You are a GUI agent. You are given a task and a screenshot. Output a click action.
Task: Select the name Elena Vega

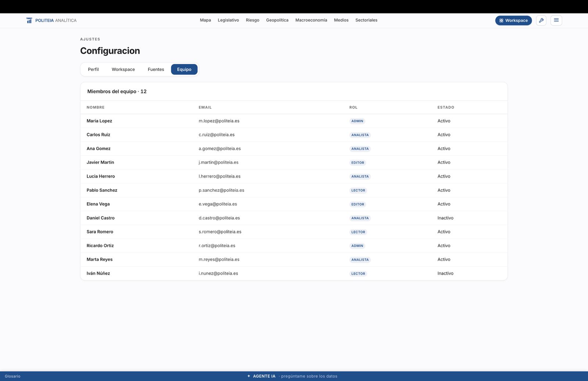coord(98,204)
